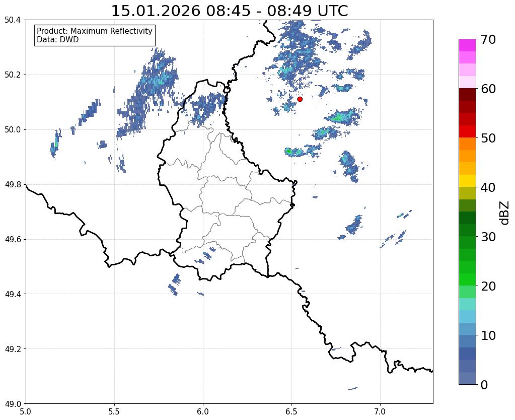Click the light blue 10–15 dBZ colorbar swatch
515x420 pixels.
(467, 316)
